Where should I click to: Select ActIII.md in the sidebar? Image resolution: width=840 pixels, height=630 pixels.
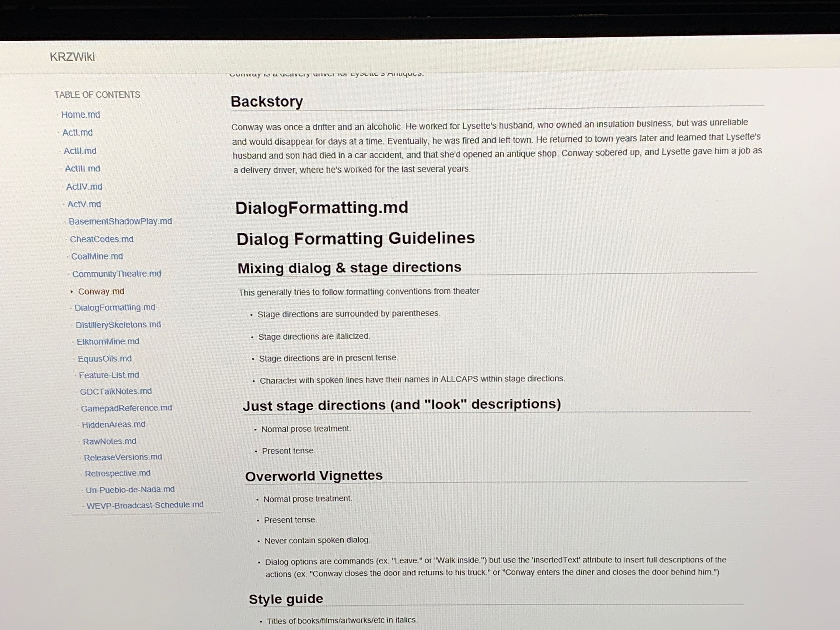click(x=82, y=169)
